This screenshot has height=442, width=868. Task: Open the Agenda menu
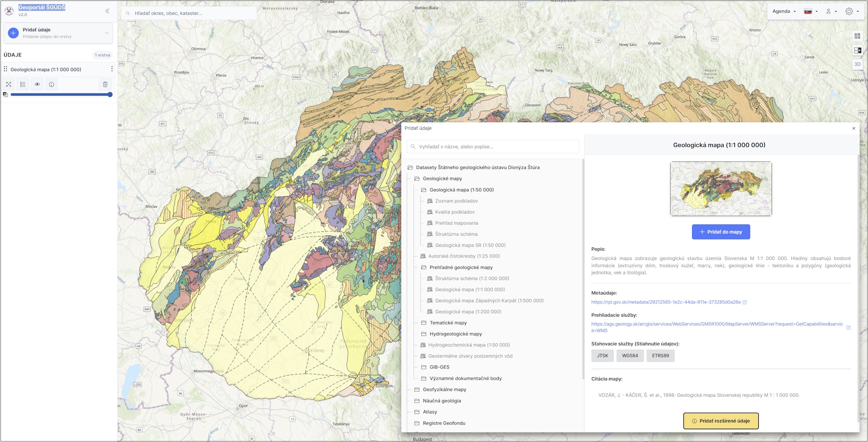point(783,11)
